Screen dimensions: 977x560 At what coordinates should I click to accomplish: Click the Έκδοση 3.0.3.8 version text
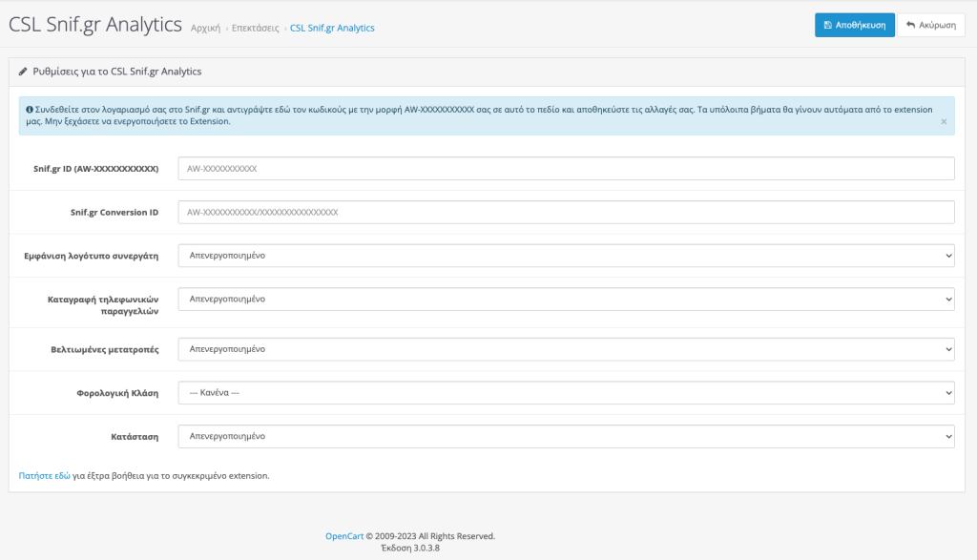(x=410, y=549)
